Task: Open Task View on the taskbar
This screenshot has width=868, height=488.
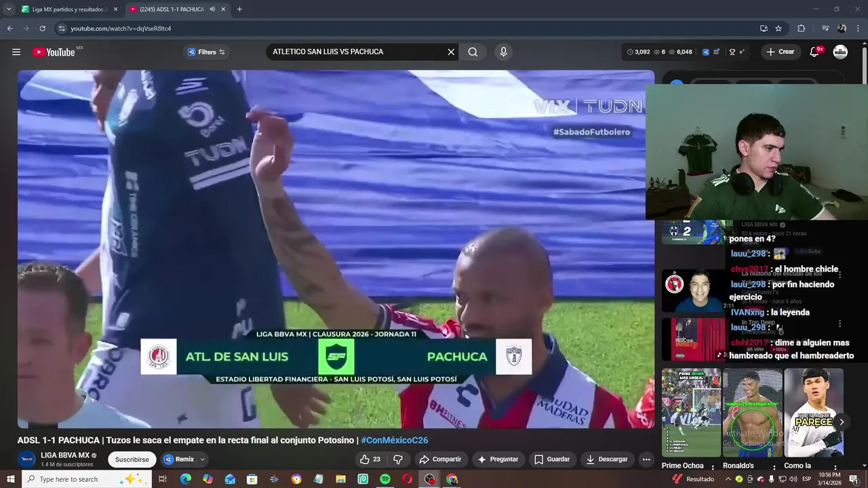Action: [163, 479]
